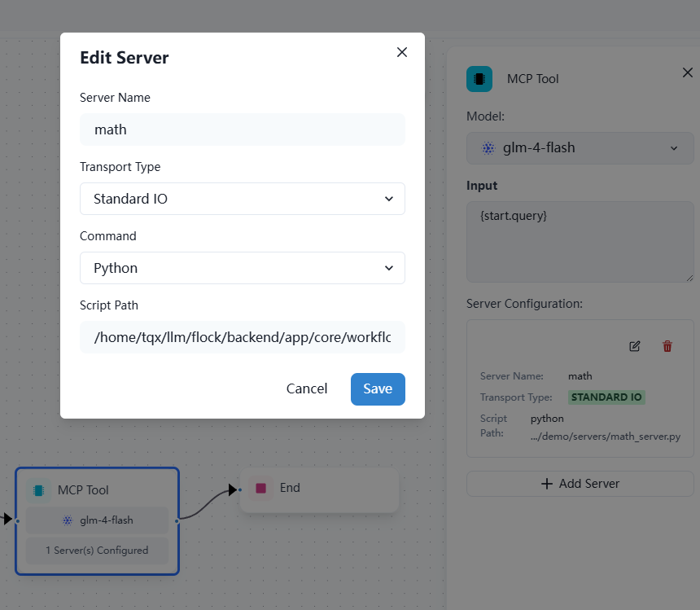
Task: Click the Server Name input field
Action: point(243,129)
